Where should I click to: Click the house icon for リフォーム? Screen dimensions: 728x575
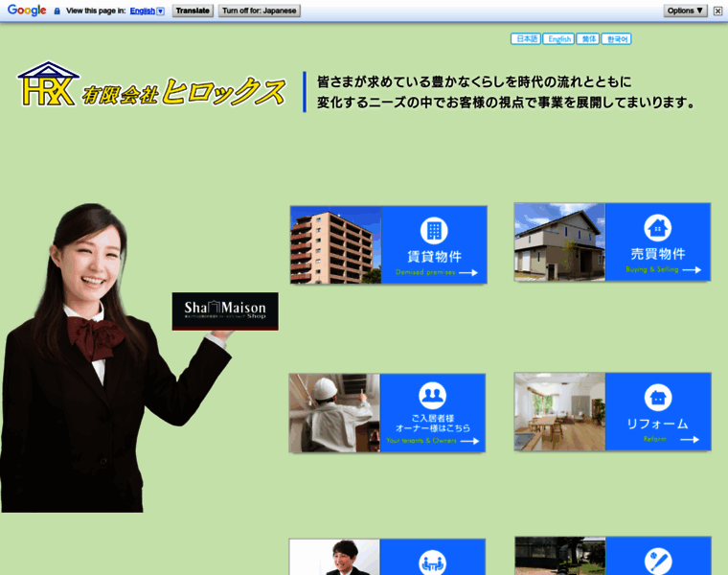(x=658, y=398)
